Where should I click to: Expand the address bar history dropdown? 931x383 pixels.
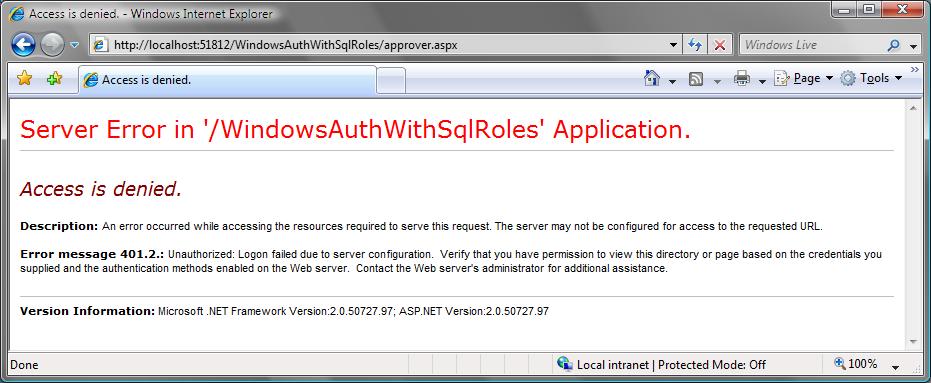673,45
